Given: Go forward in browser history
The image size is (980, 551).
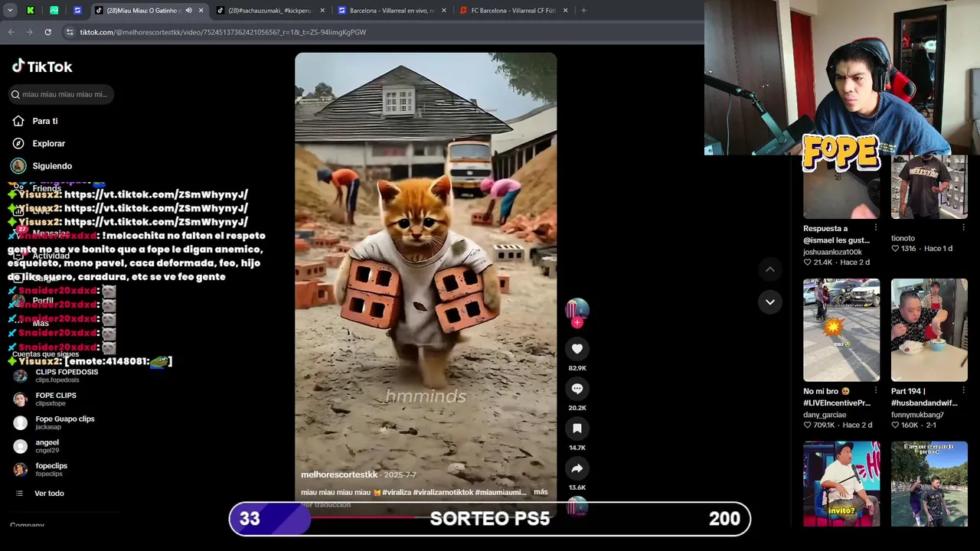Looking at the screenshot, I should pos(29,32).
